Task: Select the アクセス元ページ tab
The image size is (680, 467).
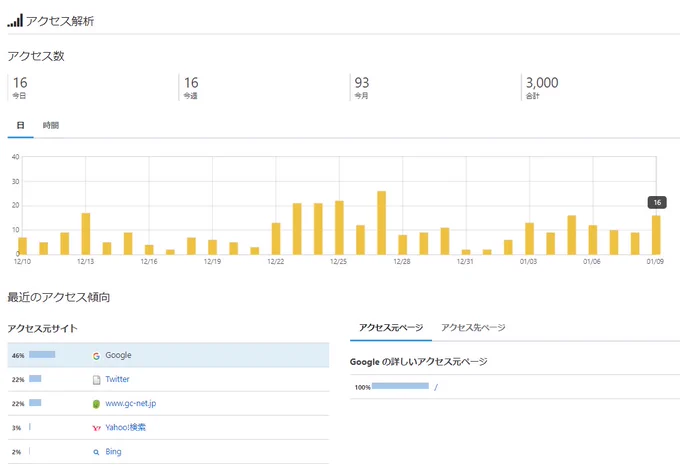Action: point(391,327)
